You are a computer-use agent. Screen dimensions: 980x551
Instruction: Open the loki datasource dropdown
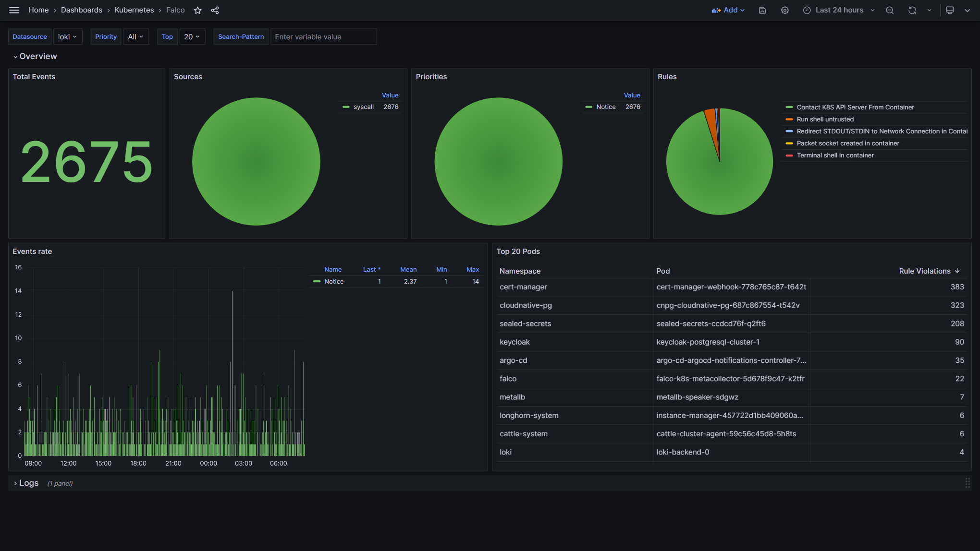pyautogui.click(x=67, y=37)
